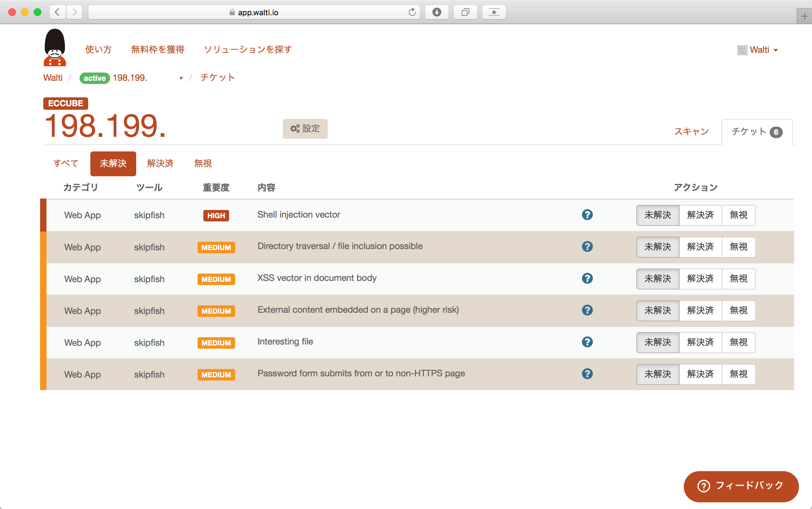Screen dimensions: 812x509
Task: Open the フィードバック feedback button
Action: 741,486
